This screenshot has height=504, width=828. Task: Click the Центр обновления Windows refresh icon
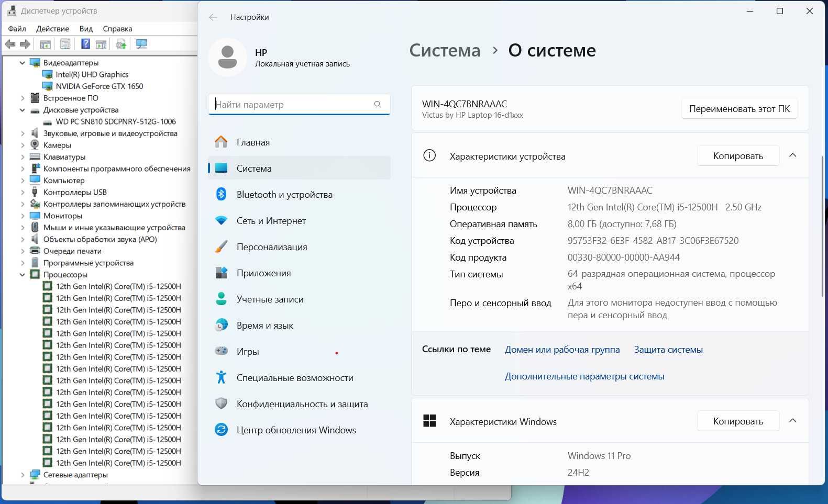click(221, 430)
